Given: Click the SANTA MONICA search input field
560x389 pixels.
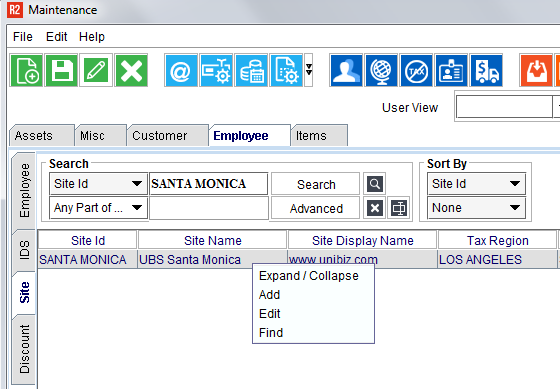Looking at the screenshot, I should tap(209, 184).
